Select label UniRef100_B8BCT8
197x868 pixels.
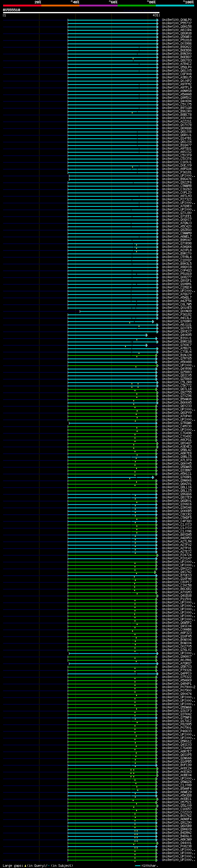click(177, 115)
